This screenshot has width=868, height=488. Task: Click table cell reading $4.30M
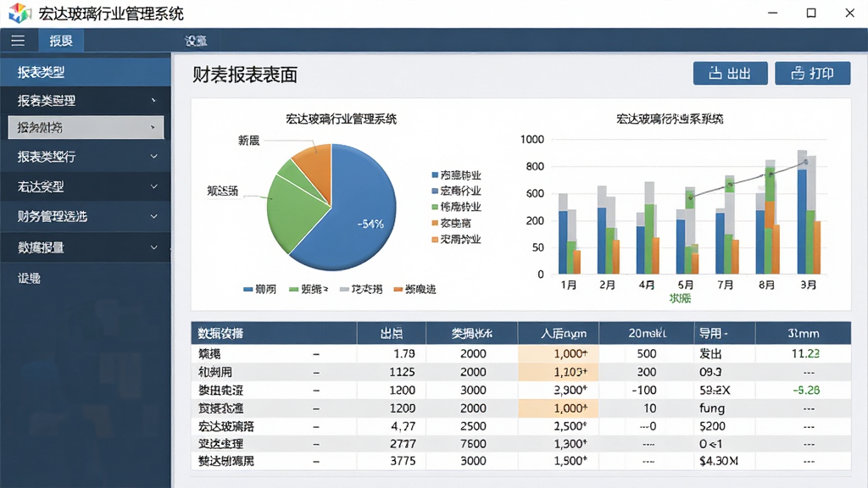tap(719, 461)
